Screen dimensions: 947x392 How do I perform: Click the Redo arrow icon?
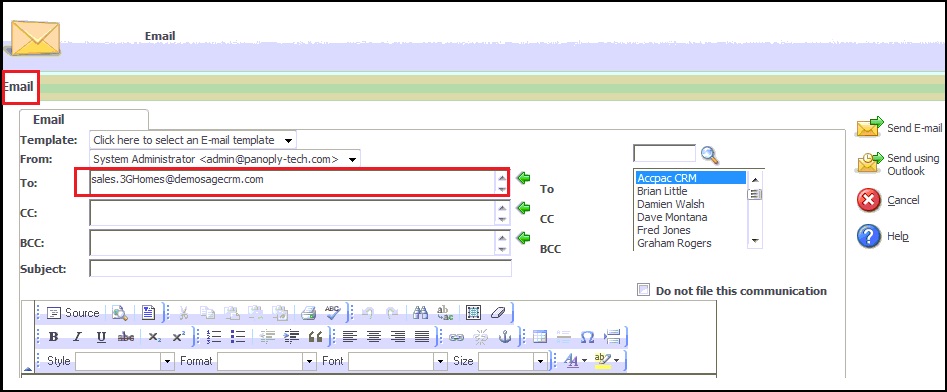(392, 313)
